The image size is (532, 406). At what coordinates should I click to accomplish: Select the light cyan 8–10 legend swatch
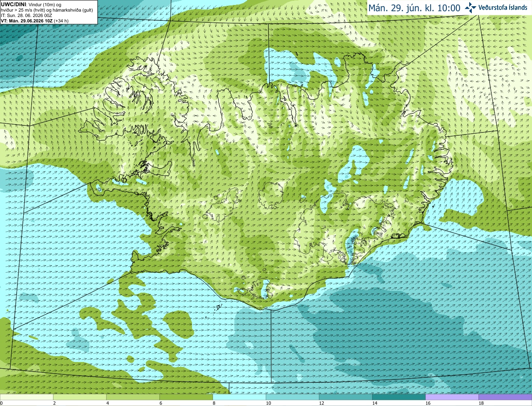pyautogui.click(x=240, y=397)
